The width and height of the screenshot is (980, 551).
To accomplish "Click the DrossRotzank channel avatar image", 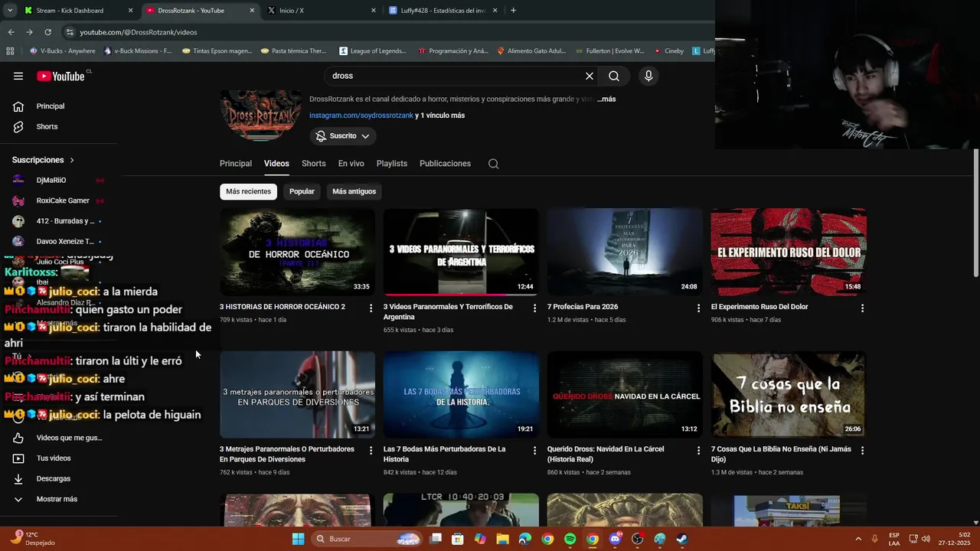I will (261, 116).
